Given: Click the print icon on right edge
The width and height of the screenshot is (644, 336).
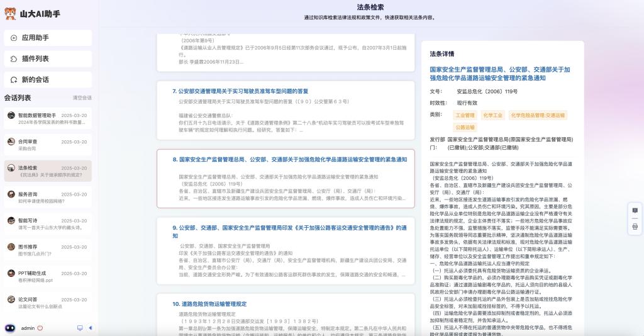Looking at the screenshot, I should coord(635,227).
